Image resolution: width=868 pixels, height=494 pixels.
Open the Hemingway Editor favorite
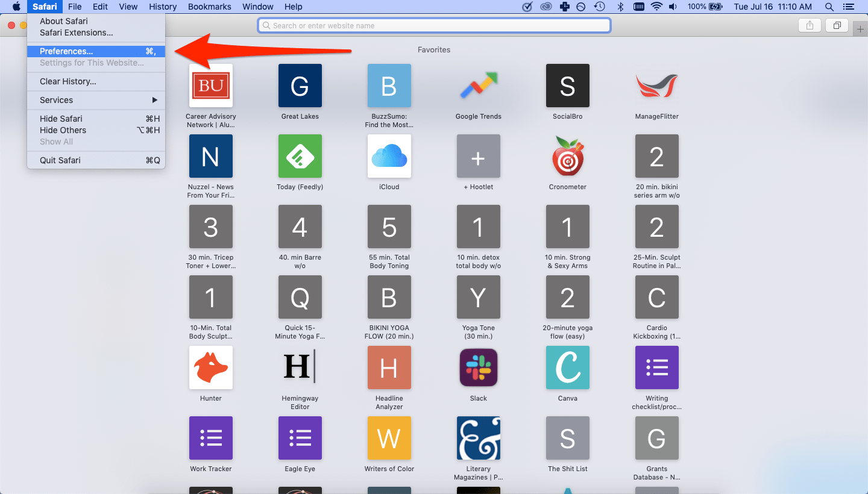(300, 367)
